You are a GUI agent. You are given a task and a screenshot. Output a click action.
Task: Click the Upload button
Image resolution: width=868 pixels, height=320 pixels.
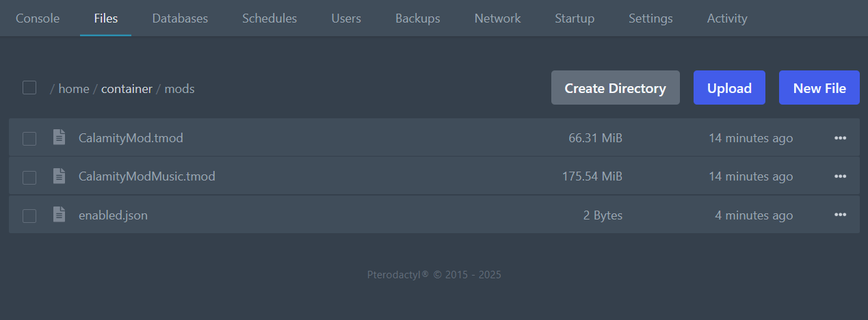(729, 88)
